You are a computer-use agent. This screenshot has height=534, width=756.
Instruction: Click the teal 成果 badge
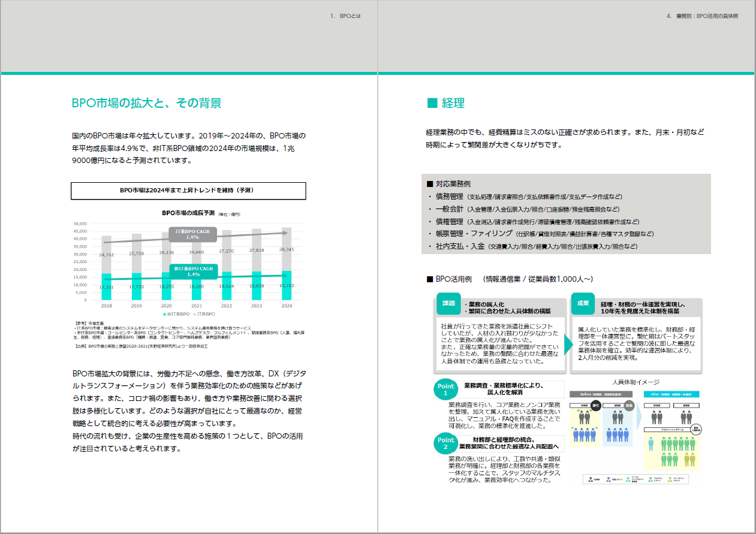point(583,303)
